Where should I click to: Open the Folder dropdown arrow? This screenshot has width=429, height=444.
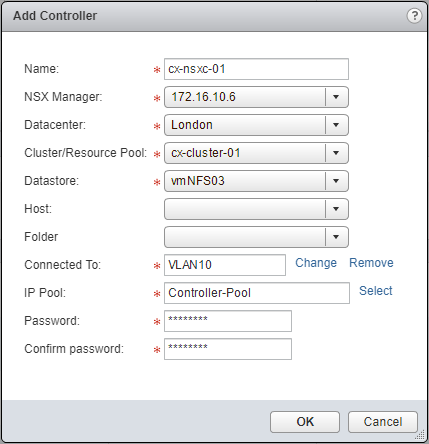point(336,237)
